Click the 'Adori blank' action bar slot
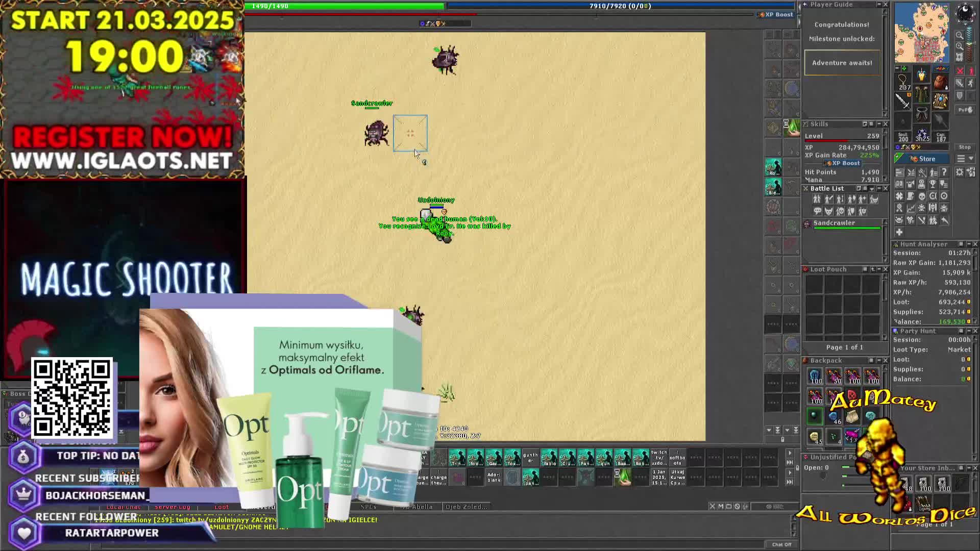This screenshot has width=980, height=551. (494, 477)
